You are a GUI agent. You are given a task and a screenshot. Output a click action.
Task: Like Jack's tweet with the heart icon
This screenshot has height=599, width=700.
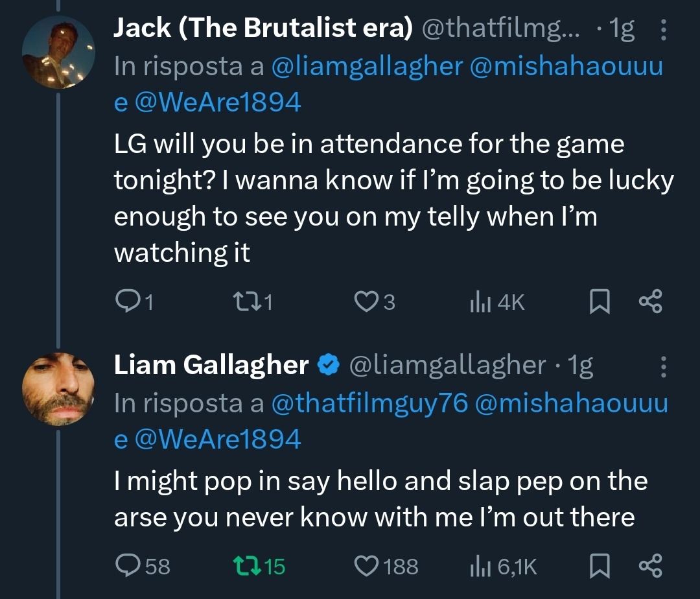[x=374, y=301]
